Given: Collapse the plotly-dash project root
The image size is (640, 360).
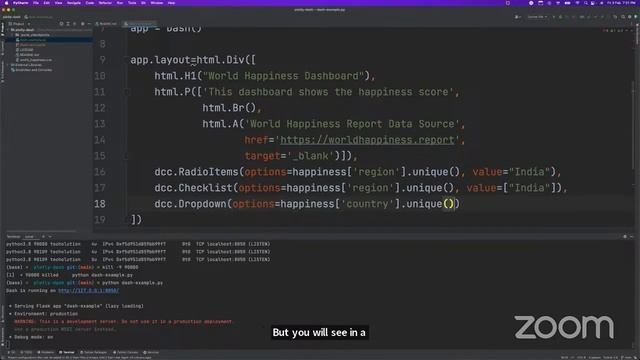Looking at the screenshot, I should (9, 30).
